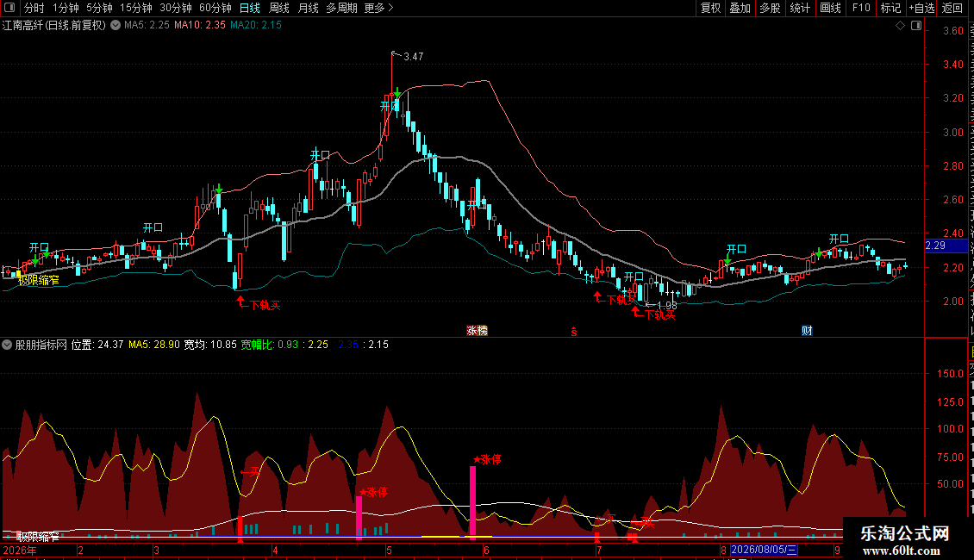Click the 财 info marker icon
This screenshot has height=560, width=974.
point(807,331)
